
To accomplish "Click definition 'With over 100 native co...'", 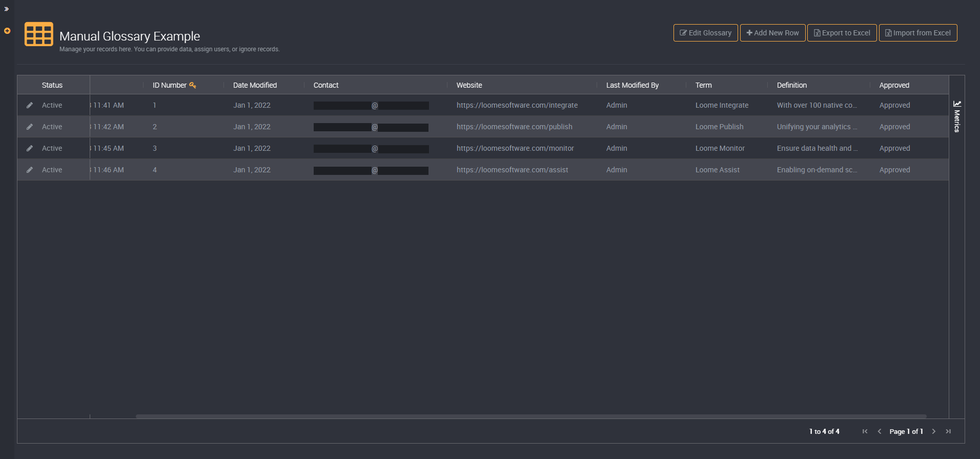I will point(817,105).
